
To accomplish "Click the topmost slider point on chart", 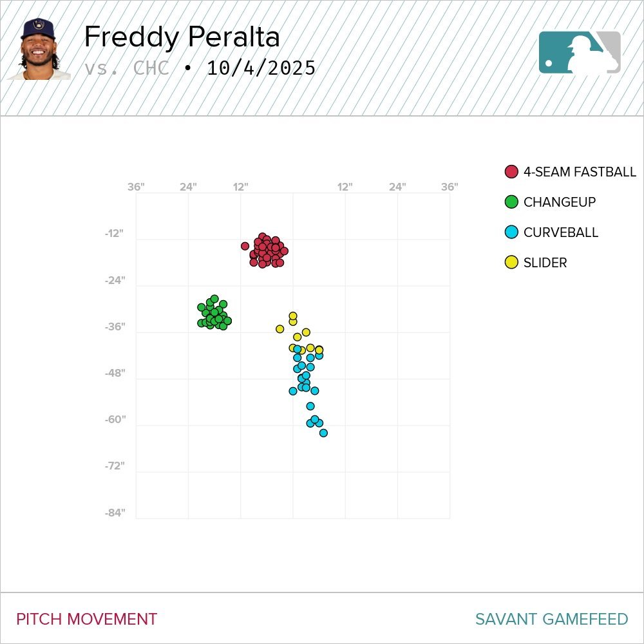I will pos(293,316).
